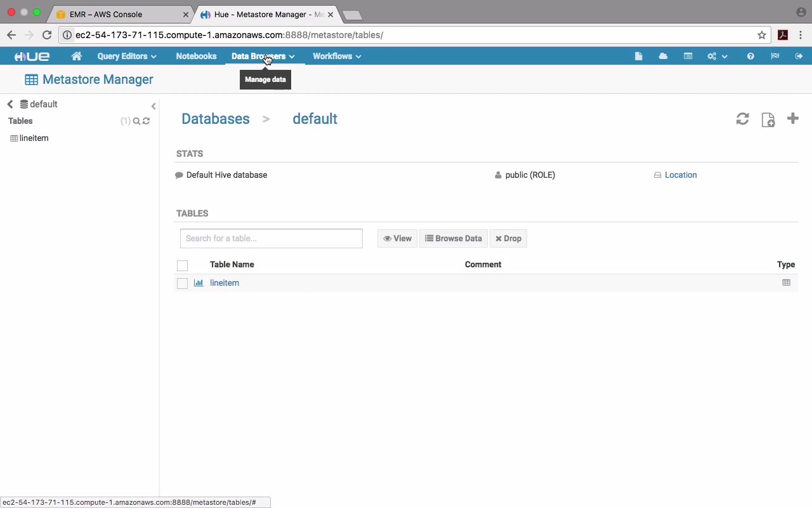Click the View button
The width and height of the screenshot is (812, 508).
click(398, 239)
